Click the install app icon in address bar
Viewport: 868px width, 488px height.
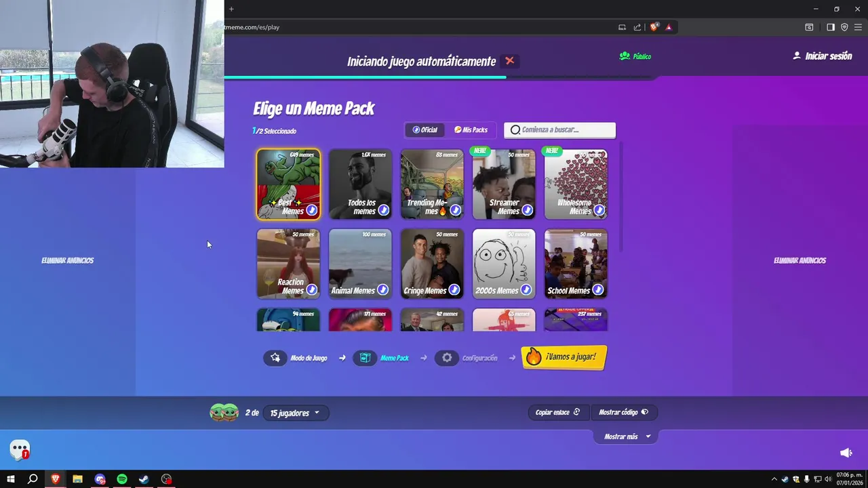(x=622, y=27)
